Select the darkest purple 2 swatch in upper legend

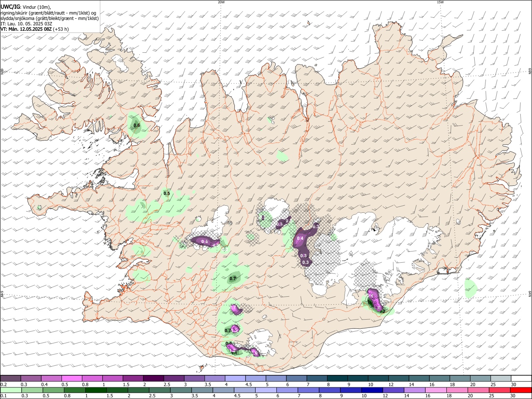tap(153, 378)
